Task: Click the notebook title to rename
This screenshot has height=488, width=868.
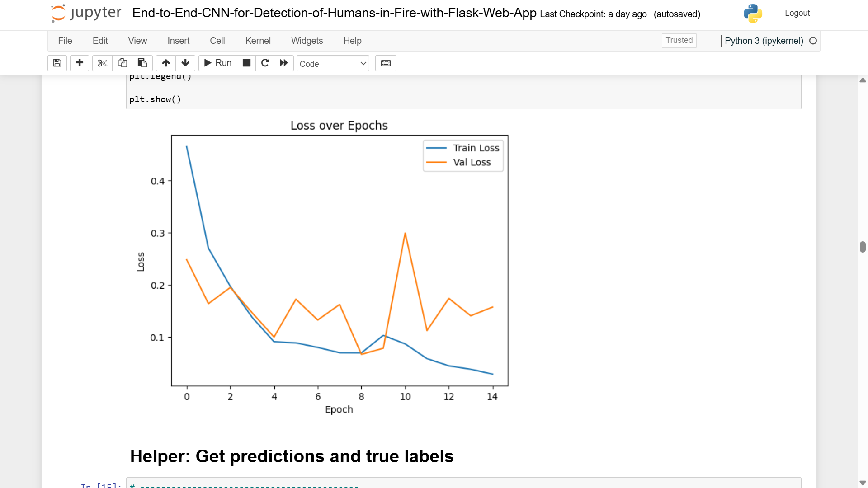Action: tap(334, 13)
